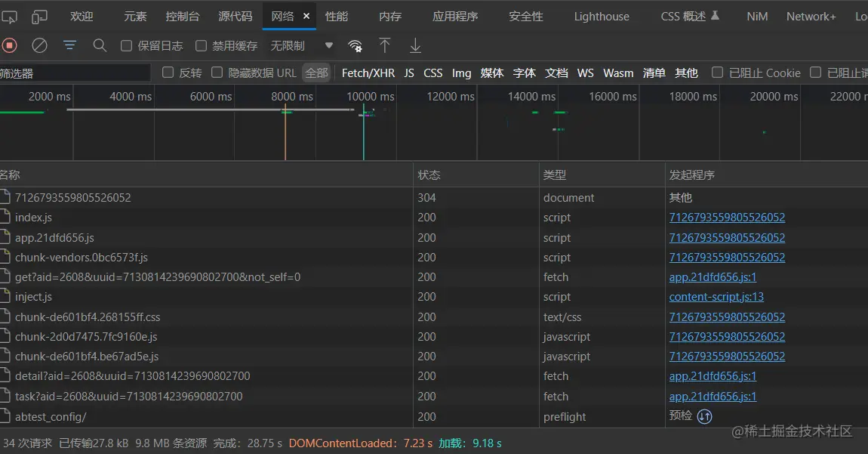
Task: Filter requests by Wasm type
Action: coord(618,73)
